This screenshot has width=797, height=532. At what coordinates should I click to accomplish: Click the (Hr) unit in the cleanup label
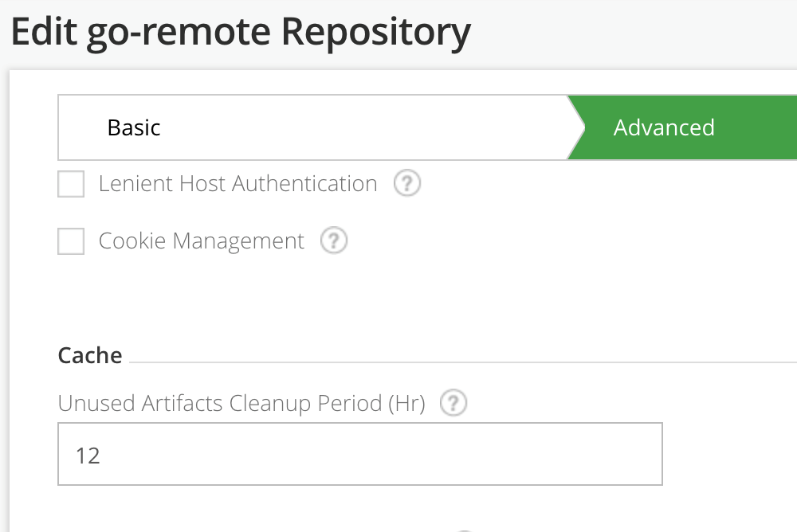406,403
